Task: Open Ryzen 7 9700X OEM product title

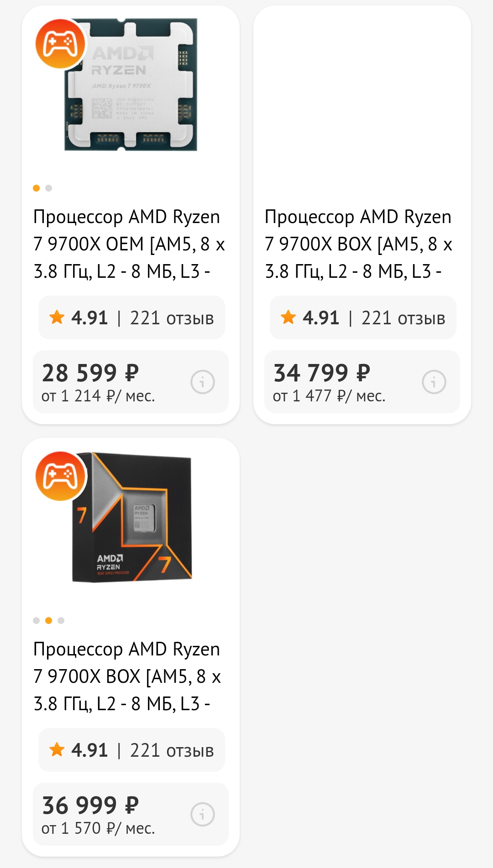Action: [x=129, y=244]
